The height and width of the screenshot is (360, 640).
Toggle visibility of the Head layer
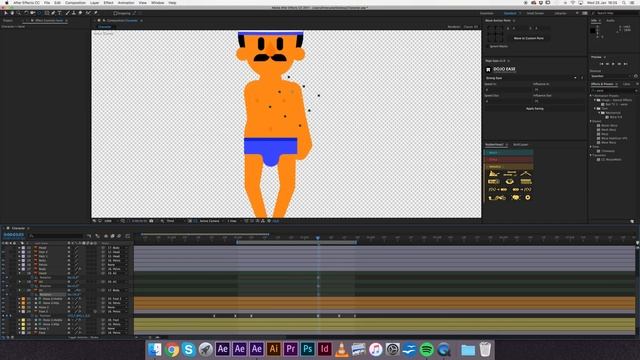pyautogui.click(x=3, y=248)
